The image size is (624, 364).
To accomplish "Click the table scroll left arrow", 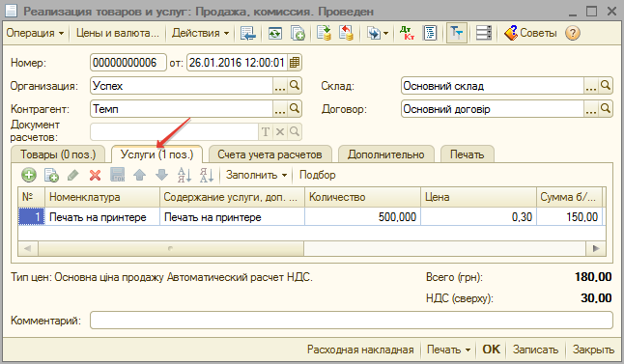I will point(28,249).
